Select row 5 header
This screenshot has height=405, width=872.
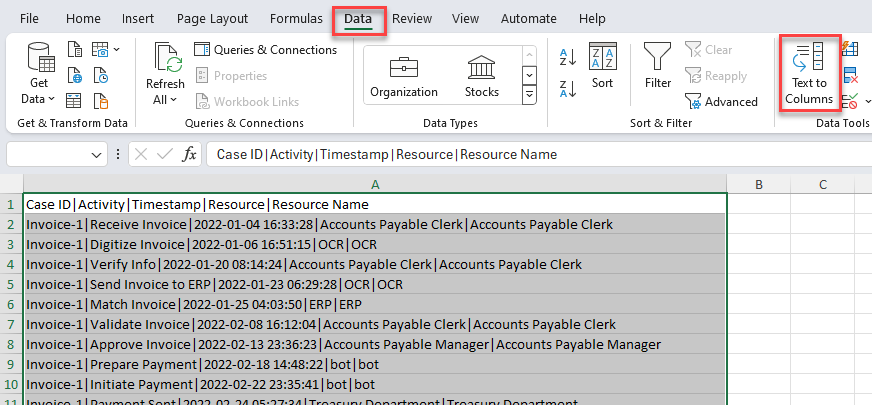coord(11,285)
